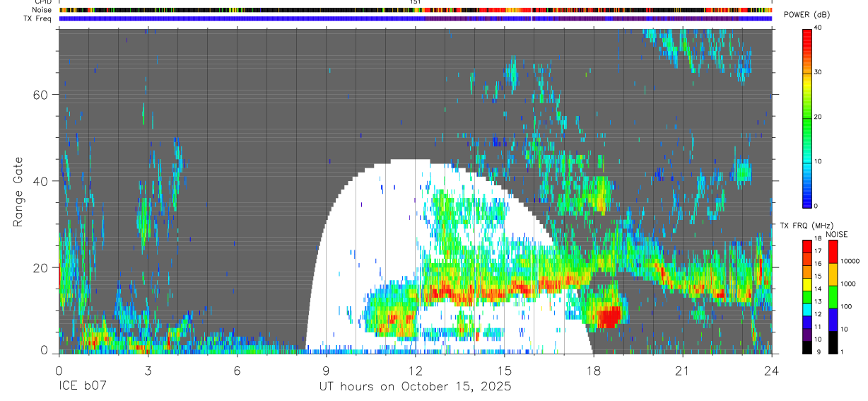Click the 18 tick on UT hours axis
The height and width of the screenshot is (401, 868).
[x=594, y=370]
